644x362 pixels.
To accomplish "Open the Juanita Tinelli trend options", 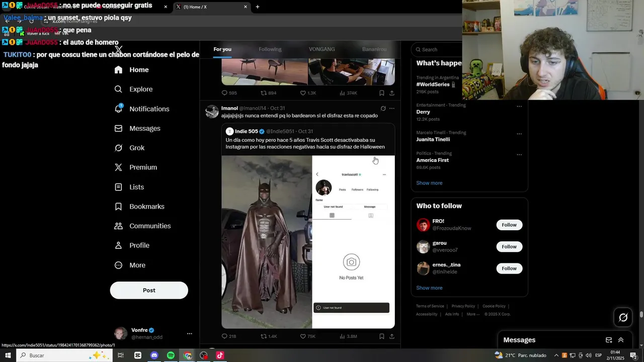I will pyautogui.click(x=519, y=134).
